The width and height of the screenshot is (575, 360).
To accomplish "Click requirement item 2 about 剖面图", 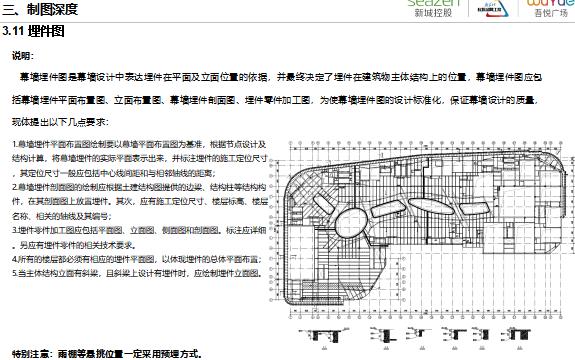I will (140, 202).
